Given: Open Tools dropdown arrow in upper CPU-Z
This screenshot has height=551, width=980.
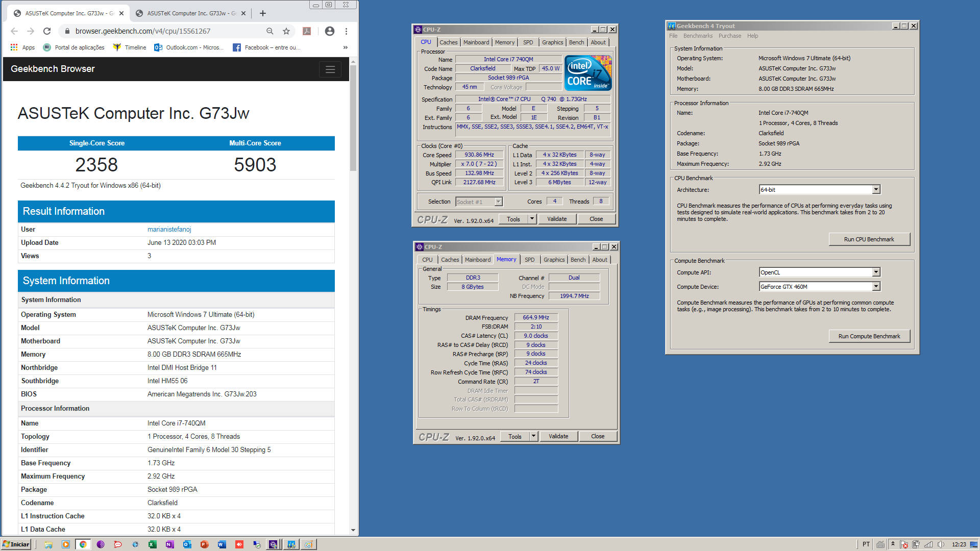Looking at the screenshot, I should pos(532,219).
